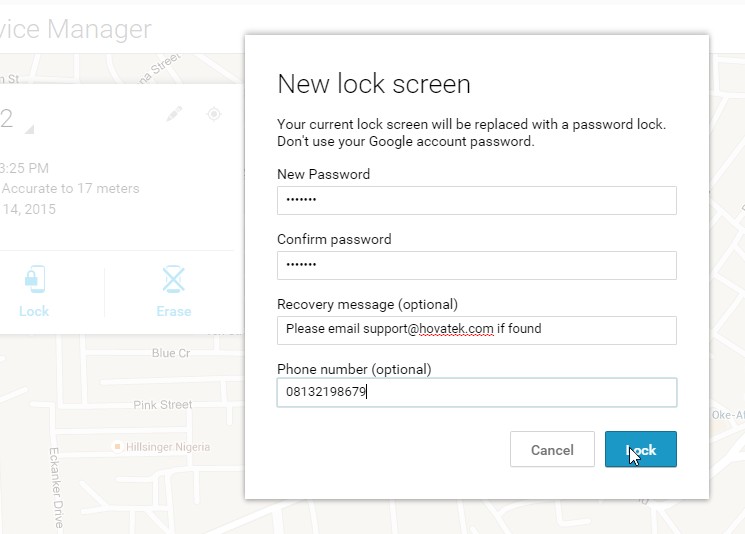
Task: Click the Blue Cr map label
Action: [x=171, y=353]
